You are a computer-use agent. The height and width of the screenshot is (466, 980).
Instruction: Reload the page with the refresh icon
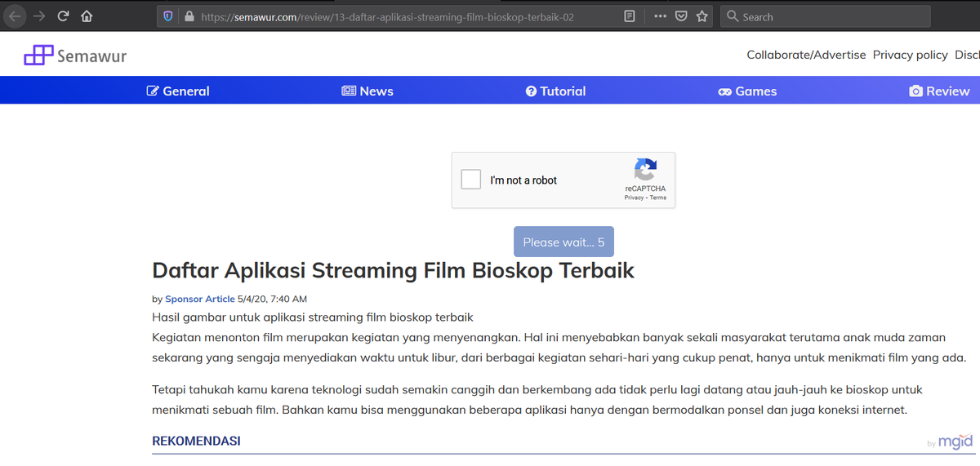pos(63,16)
